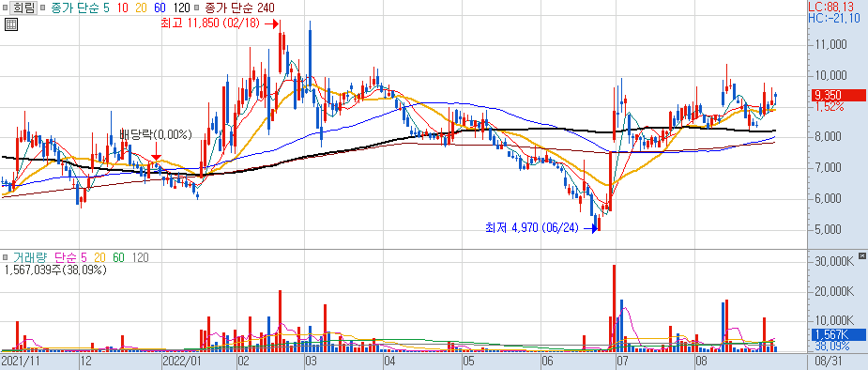The image size is (868, 370).
Task: Click the 2021/11 date axis label
Action: [20, 362]
